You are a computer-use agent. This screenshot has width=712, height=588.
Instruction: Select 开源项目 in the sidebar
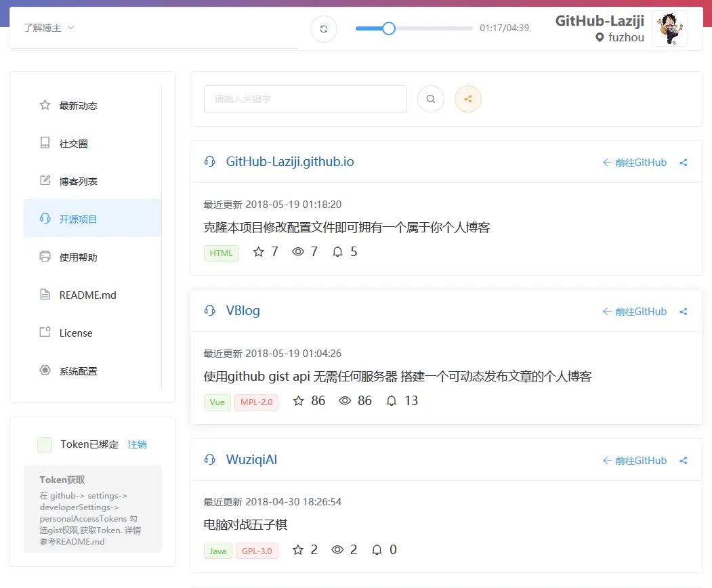coord(93,219)
